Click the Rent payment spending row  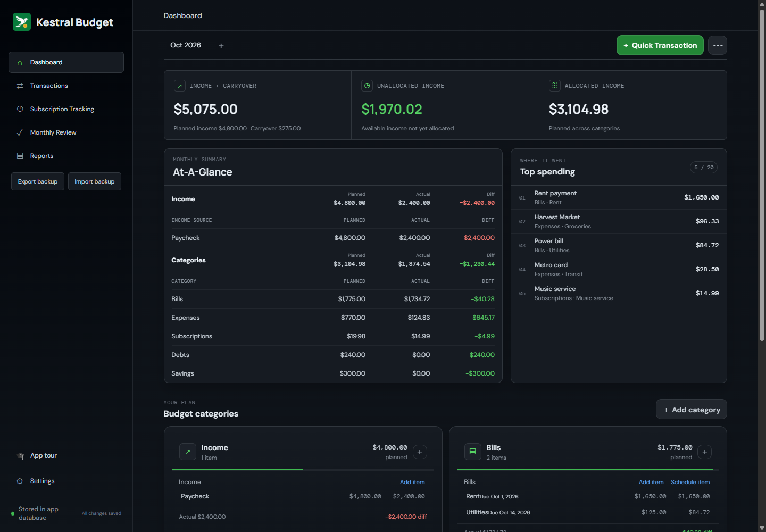pyautogui.click(x=619, y=197)
